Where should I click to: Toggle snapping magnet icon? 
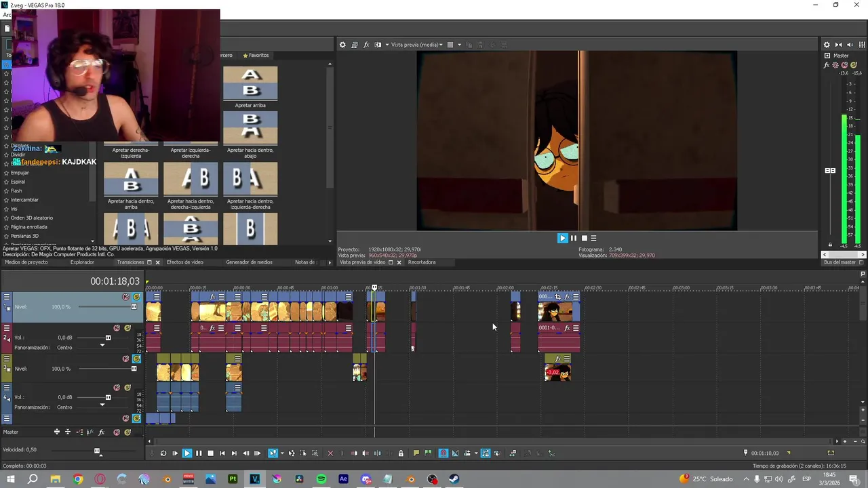[x=443, y=453]
